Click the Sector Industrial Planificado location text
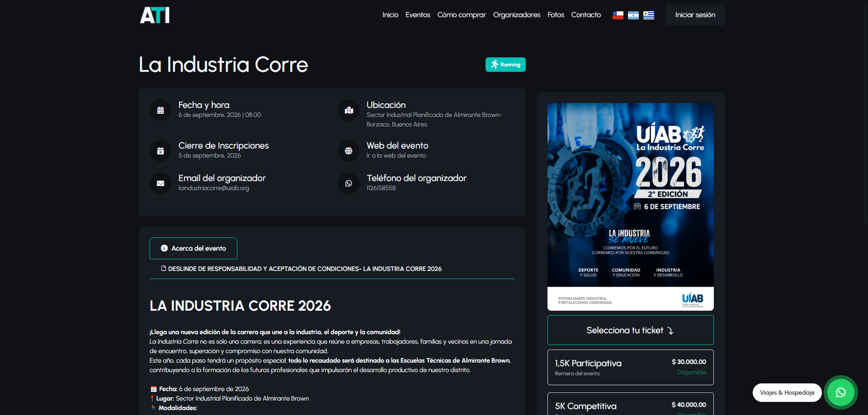This screenshot has width=868, height=415. click(434, 120)
